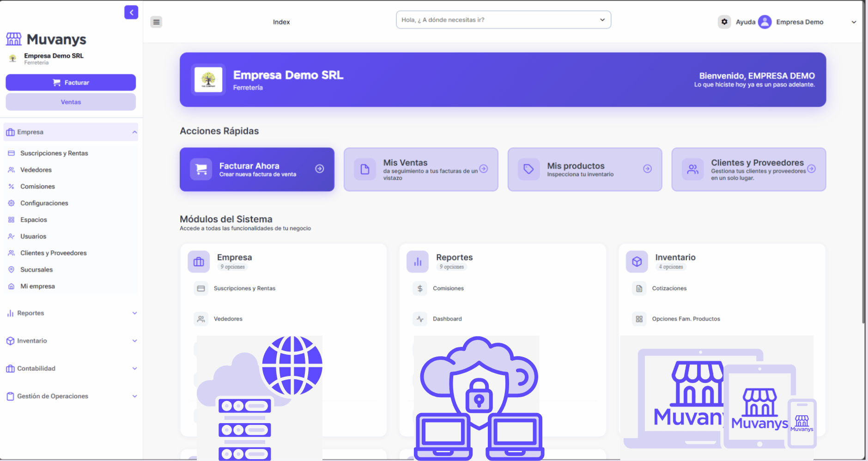868x461 pixels.
Task: Click arrow circle on Mis productos card
Action: click(648, 169)
